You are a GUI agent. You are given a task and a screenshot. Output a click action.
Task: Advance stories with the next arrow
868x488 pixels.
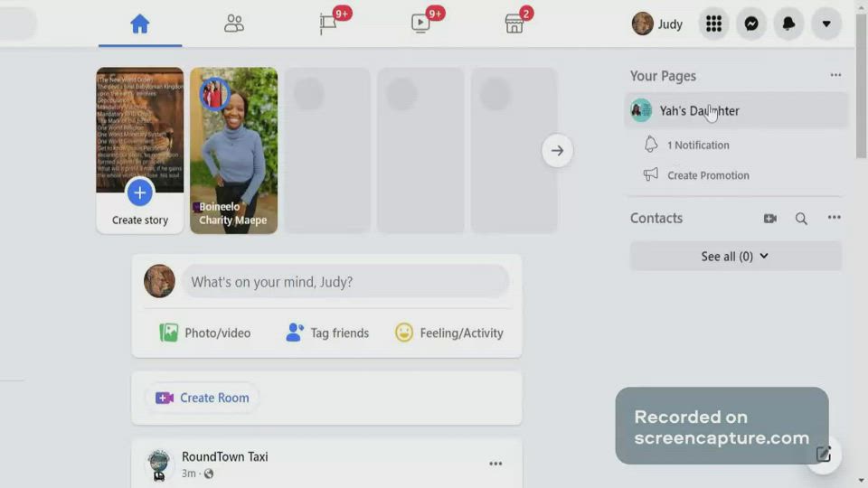coord(557,151)
